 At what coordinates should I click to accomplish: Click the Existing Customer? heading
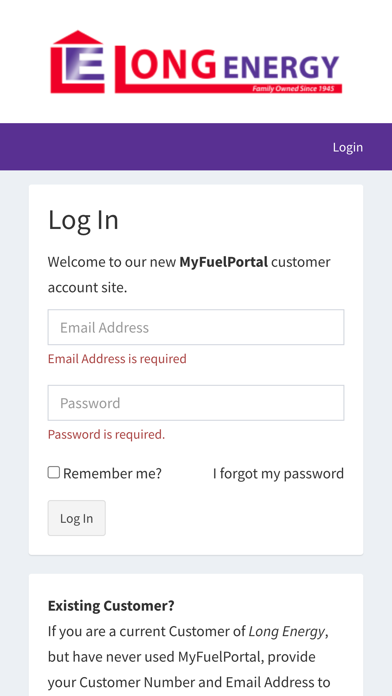(x=111, y=605)
